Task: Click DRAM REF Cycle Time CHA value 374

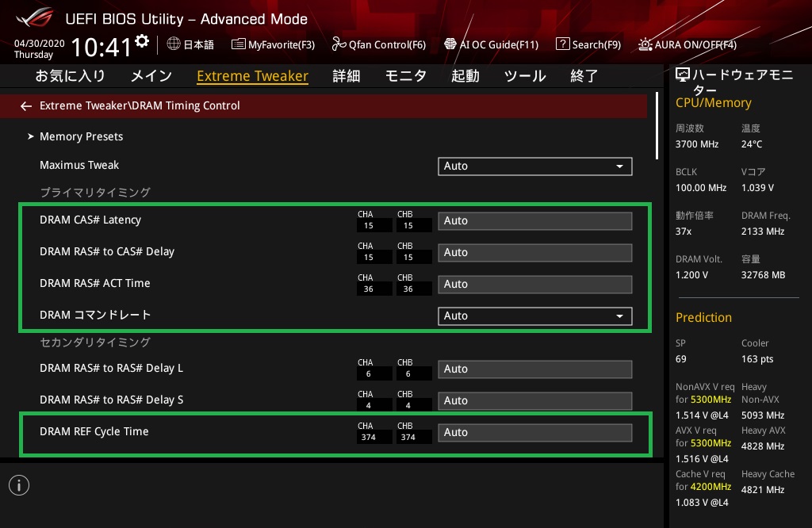Action: 369,438
